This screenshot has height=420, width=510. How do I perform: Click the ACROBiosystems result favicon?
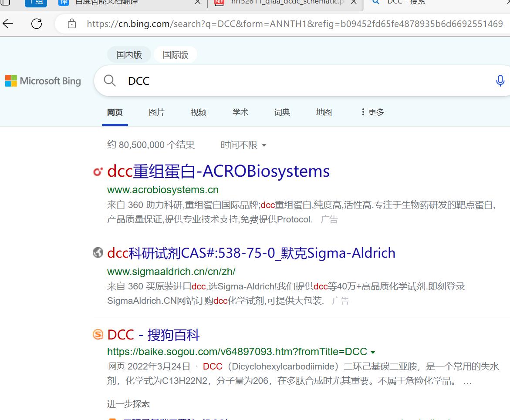98,171
